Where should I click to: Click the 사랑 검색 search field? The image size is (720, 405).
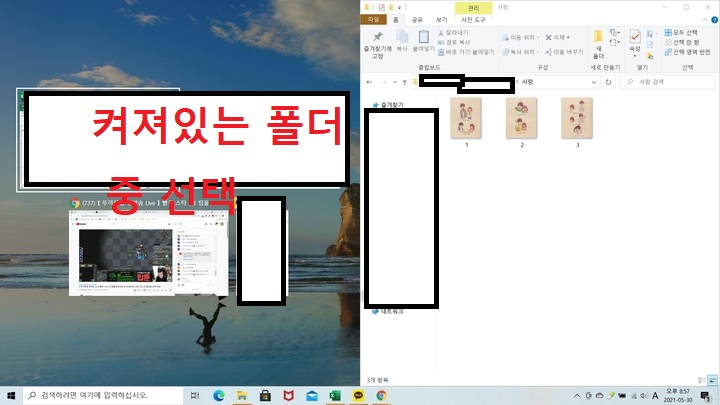[x=668, y=82]
